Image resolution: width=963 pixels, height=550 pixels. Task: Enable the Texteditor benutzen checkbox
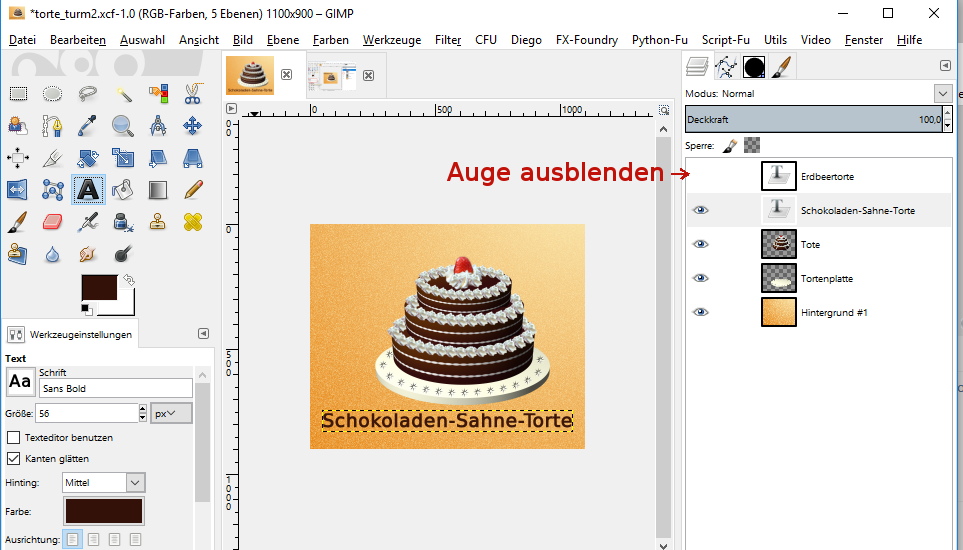click(14, 438)
